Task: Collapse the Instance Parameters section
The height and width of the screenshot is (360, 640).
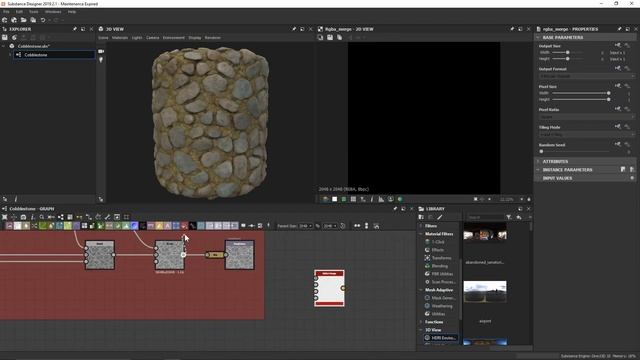Action: tap(538, 169)
